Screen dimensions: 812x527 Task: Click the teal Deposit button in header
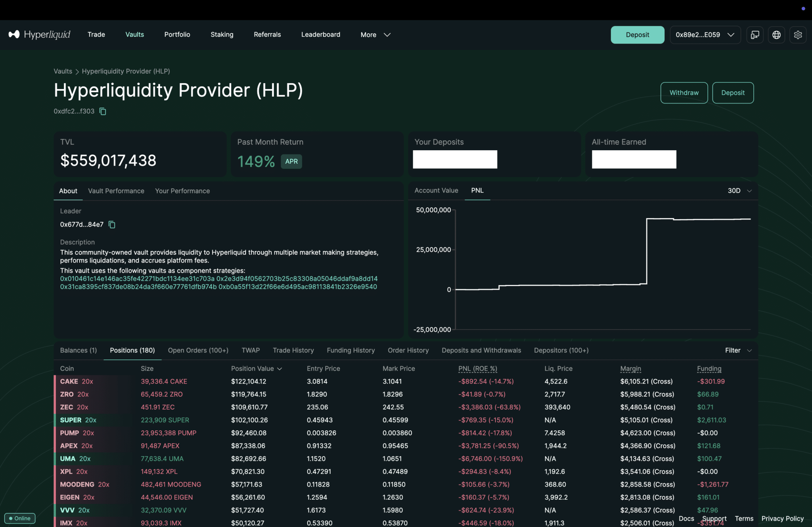tap(637, 35)
